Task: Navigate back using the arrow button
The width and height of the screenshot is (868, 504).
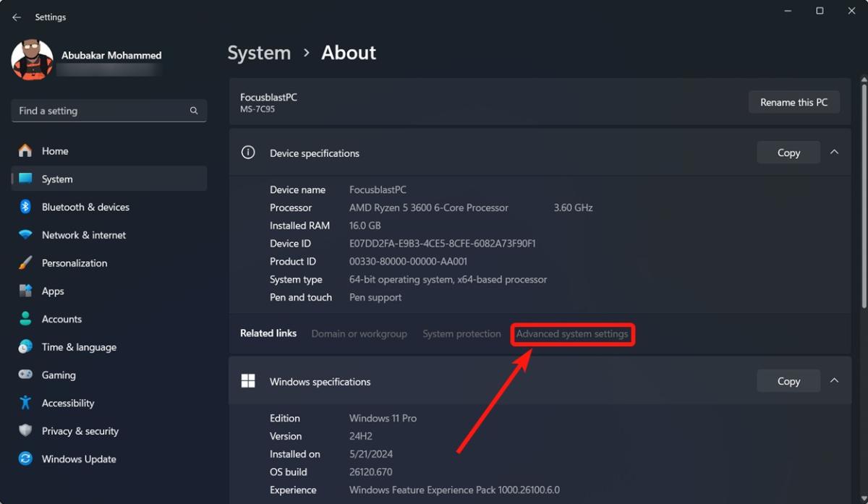Action: (x=16, y=17)
